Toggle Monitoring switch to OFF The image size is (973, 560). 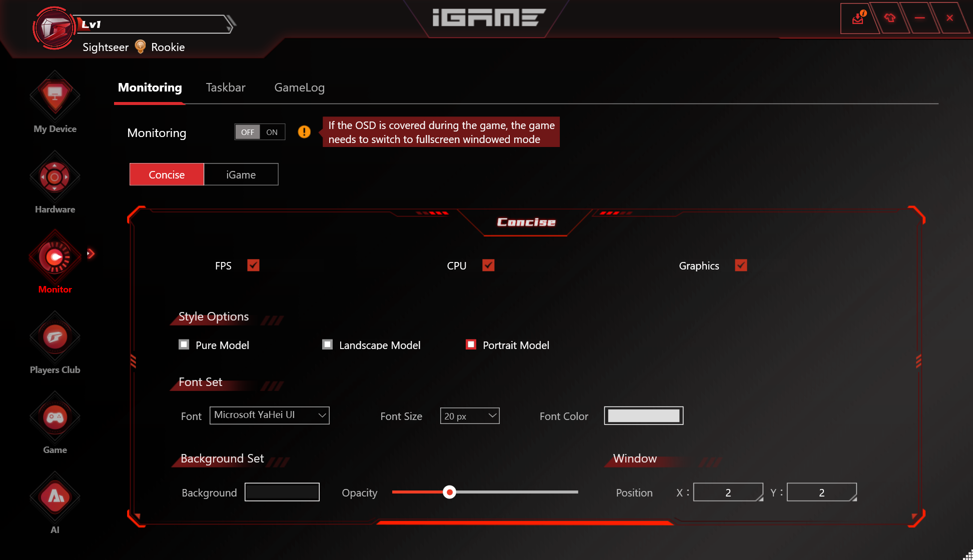click(x=248, y=132)
